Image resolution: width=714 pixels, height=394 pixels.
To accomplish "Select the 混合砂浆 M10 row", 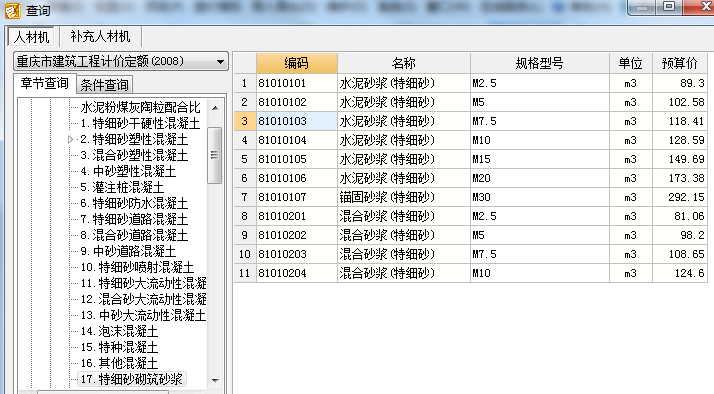I will [471, 273].
